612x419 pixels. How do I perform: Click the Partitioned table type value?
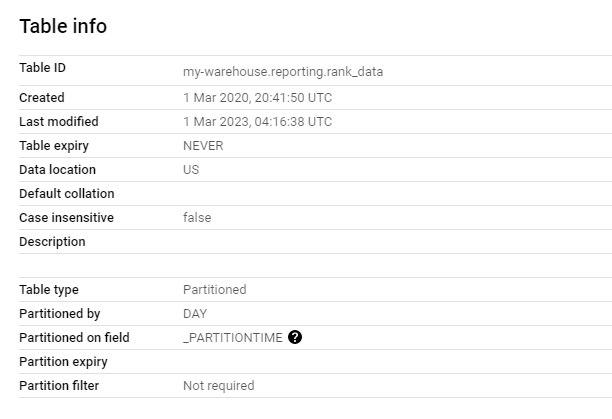[215, 289]
